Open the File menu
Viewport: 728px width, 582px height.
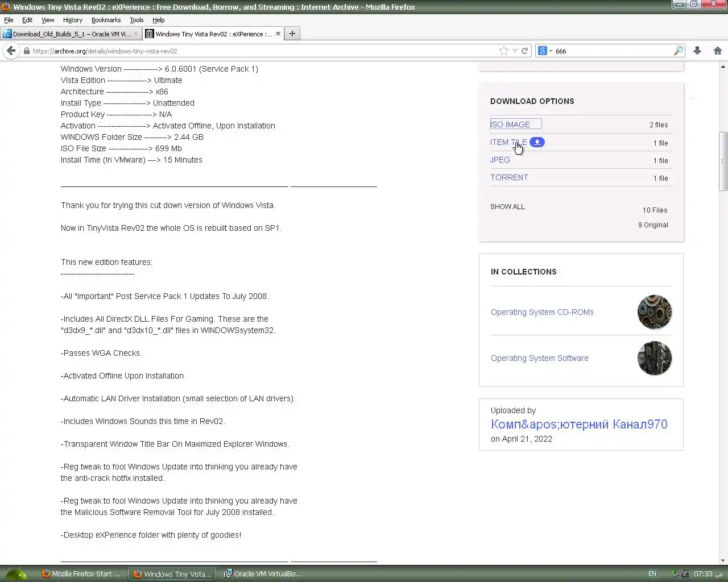pyautogui.click(x=9, y=20)
